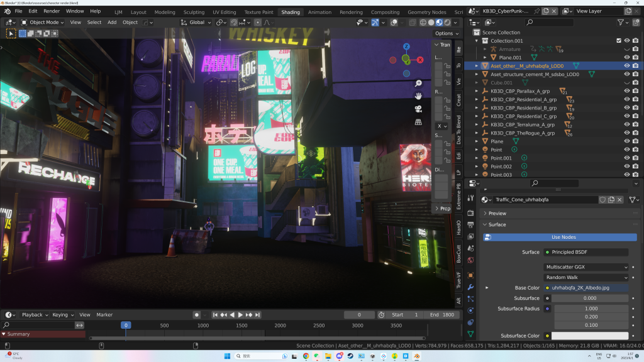
Task: Open File Explorer from the taskbar
Action: click(328, 356)
